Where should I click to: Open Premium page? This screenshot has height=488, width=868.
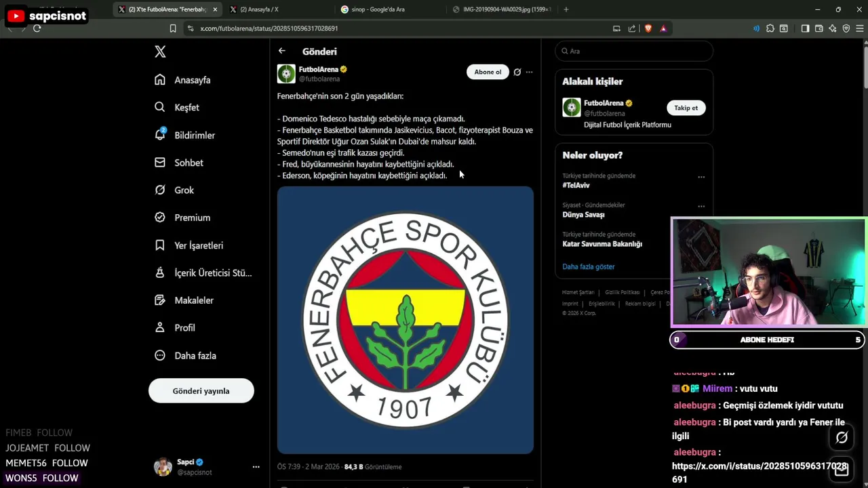(182, 218)
